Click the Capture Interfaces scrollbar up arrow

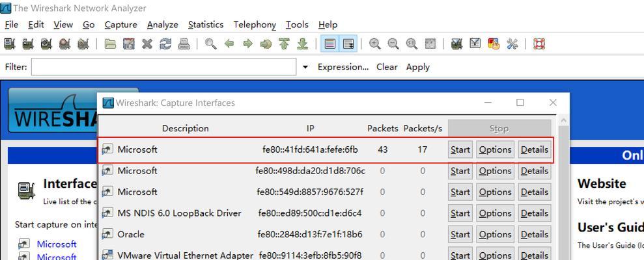563,120
